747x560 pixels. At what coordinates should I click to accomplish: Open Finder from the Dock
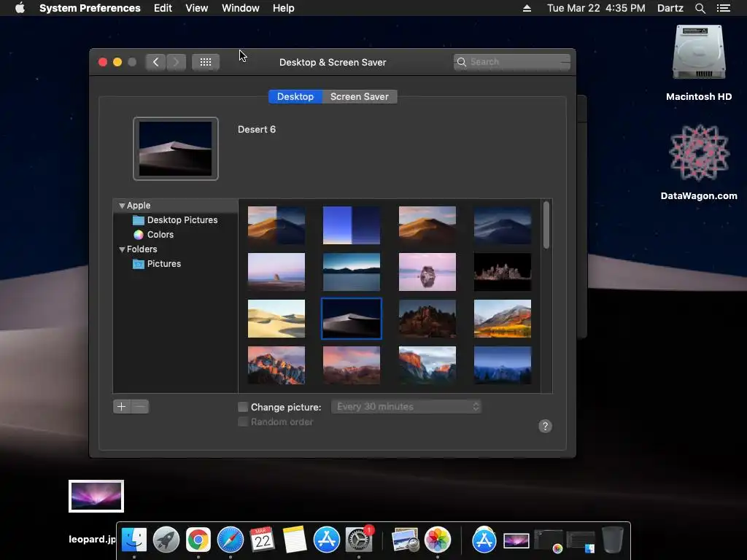134,540
